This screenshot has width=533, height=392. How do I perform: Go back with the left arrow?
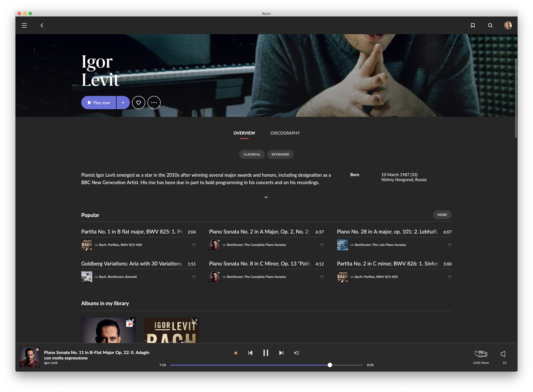click(42, 25)
